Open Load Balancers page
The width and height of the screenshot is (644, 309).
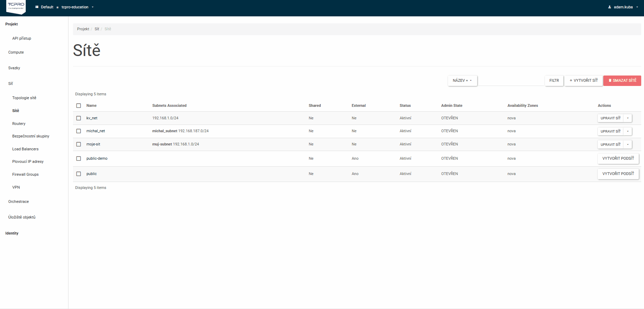[x=25, y=149]
